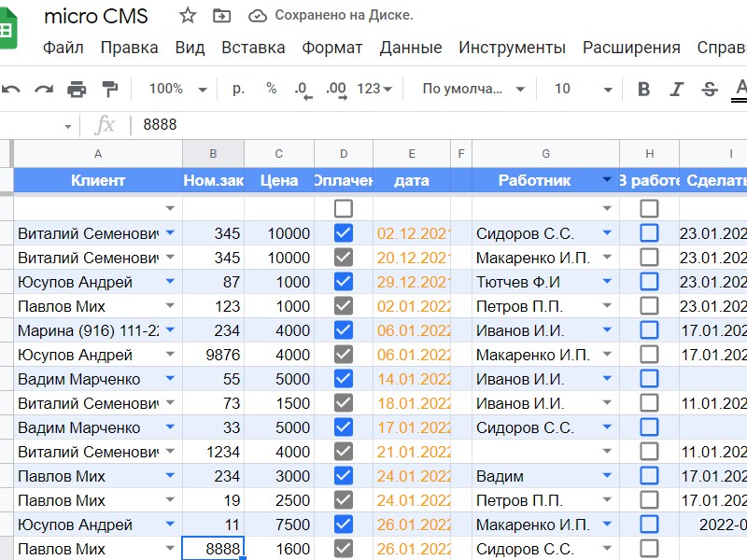This screenshot has height=560, width=747.
Task: Open text color picker (underlined A)
Action: (740, 90)
